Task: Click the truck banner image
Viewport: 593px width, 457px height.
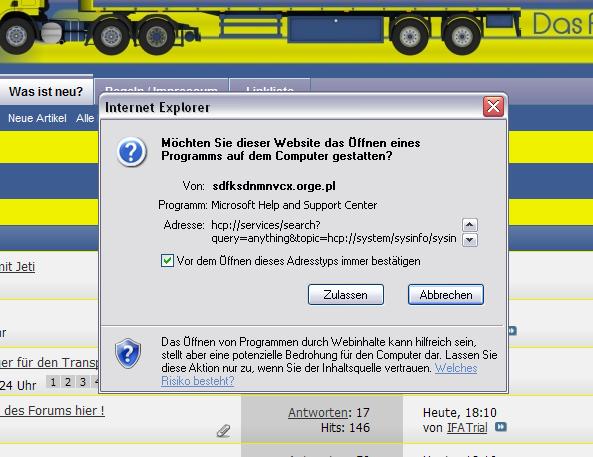Action: [x=296, y=31]
